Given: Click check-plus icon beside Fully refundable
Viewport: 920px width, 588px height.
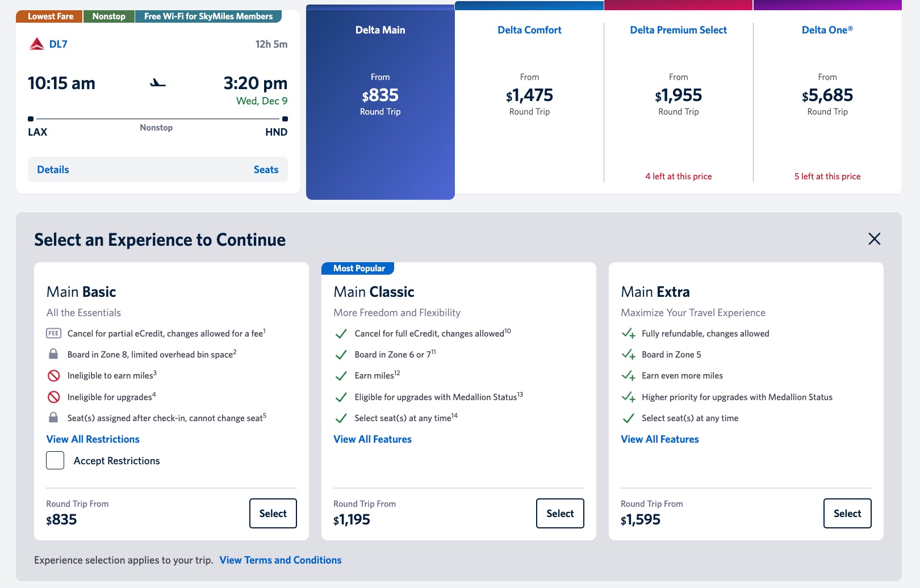Looking at the screenshot, I should [628, 334].
